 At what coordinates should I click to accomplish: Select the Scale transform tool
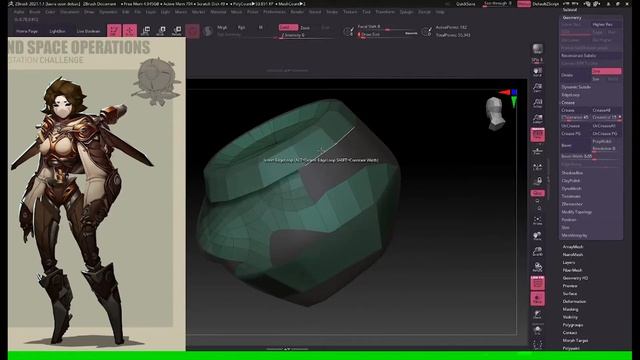pyautogui.click(x=161, y=31)
